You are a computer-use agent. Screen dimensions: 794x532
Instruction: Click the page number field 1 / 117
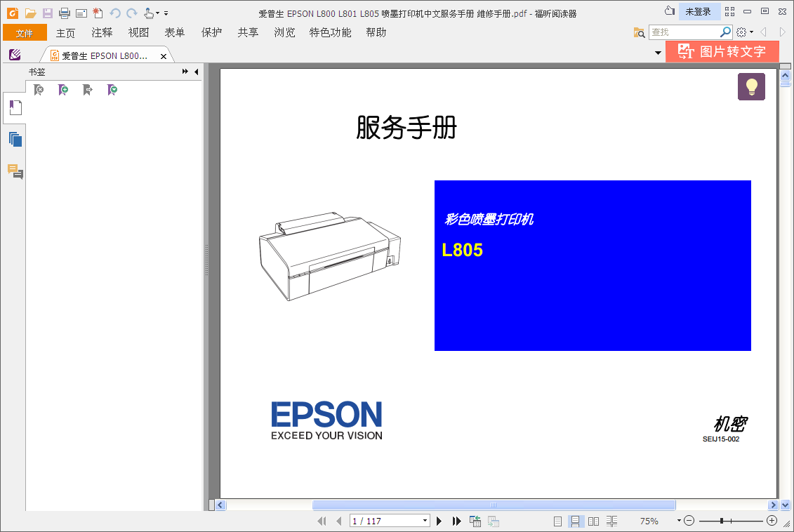(x=385, y=521)
